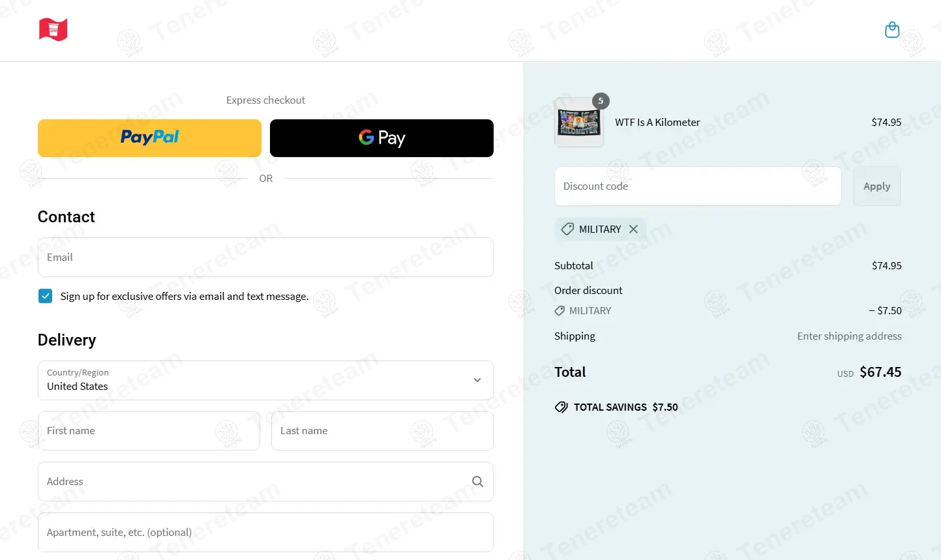The width and height of the screenshot is (941, 560).
Task: Click the Country/Region chevron arrow
Action: coord(477,380)
